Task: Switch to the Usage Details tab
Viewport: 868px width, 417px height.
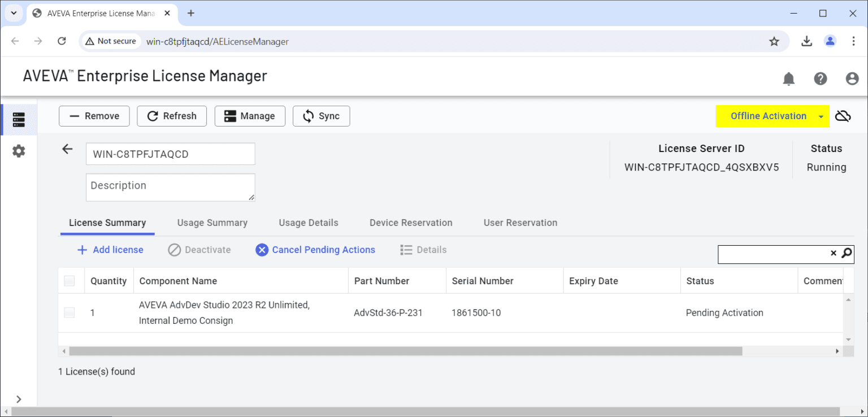Action: [308, 223]
